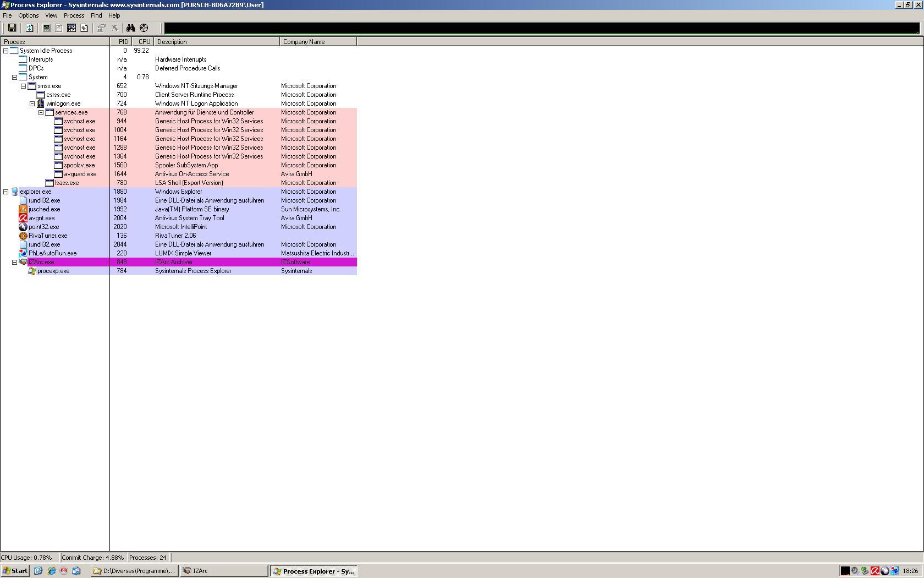Select rundll32.exe with PID 1984
The height and width of the screenshot is (578, 924).
pos(178,200)
